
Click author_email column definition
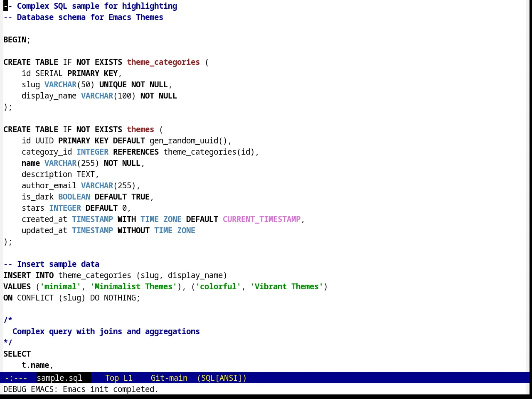pos(81,185)
